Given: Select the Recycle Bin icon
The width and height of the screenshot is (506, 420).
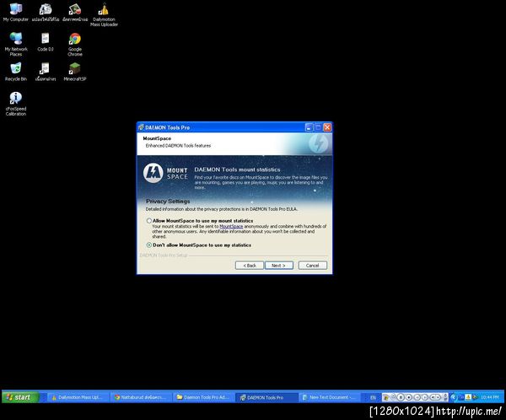Looking at the screenshot, I should pyautogui.click(x=15, y=72).
